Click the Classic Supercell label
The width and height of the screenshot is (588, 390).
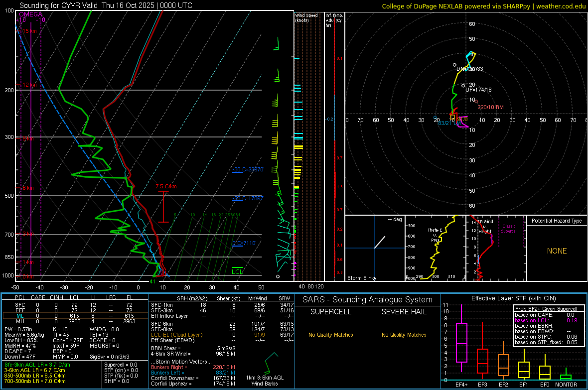coord(509,229)
